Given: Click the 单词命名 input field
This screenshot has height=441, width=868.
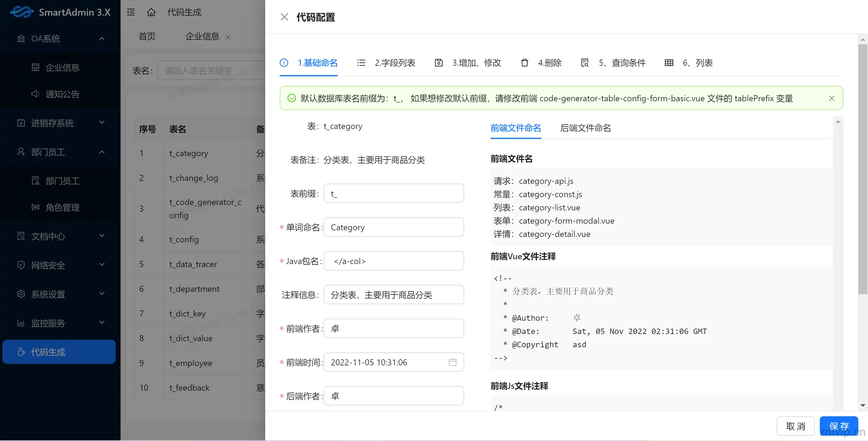Looking at the screenshot, I should tap(394, 227).
